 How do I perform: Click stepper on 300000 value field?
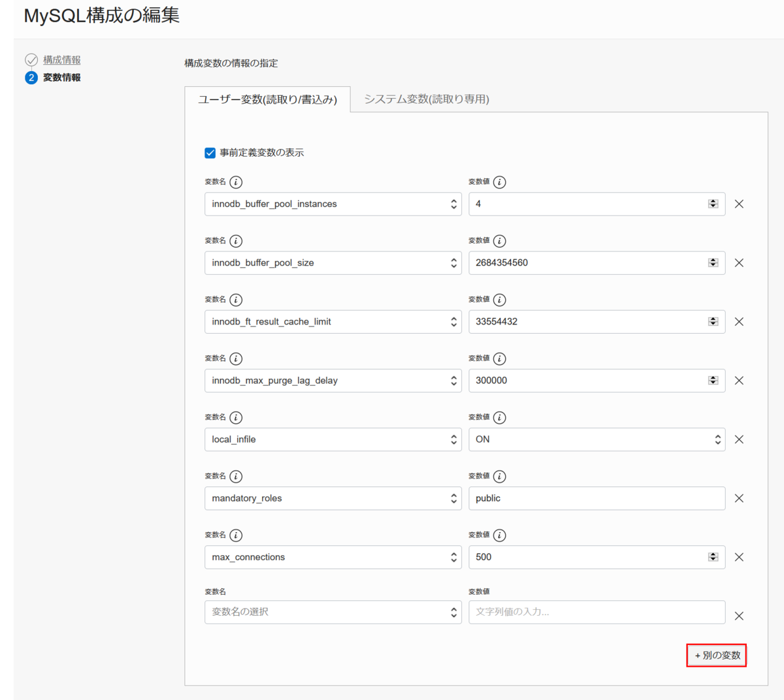pyautogui.click(x=713, y=380)
